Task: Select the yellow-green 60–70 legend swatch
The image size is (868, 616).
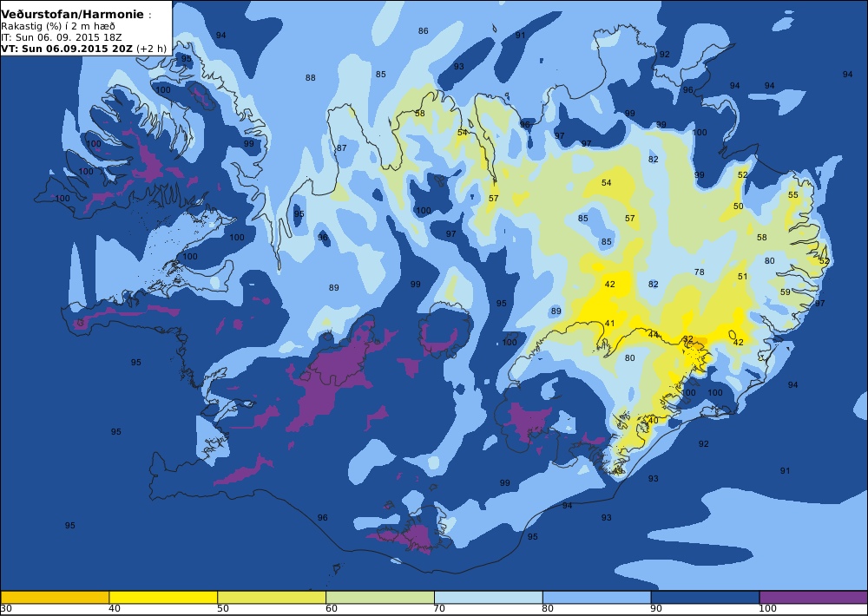Action: point(380,597)
